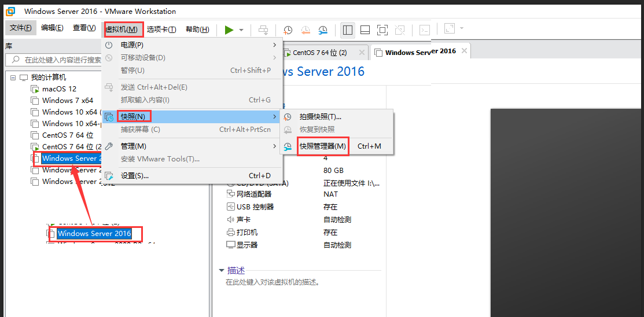This screenshot has width=644, height=317.
Task: Click the 描述 section heading
Action: [x=236, y=271]
